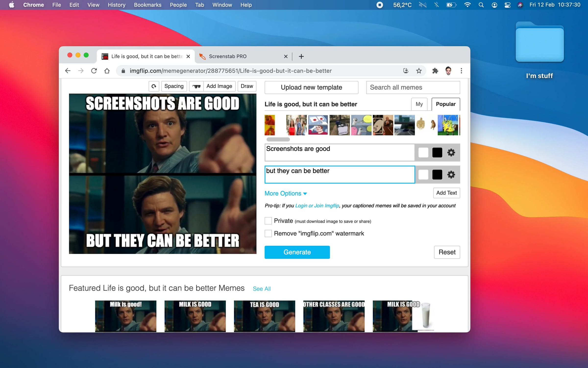
Task: Open the Spacing options
Action: coord(174,86)
